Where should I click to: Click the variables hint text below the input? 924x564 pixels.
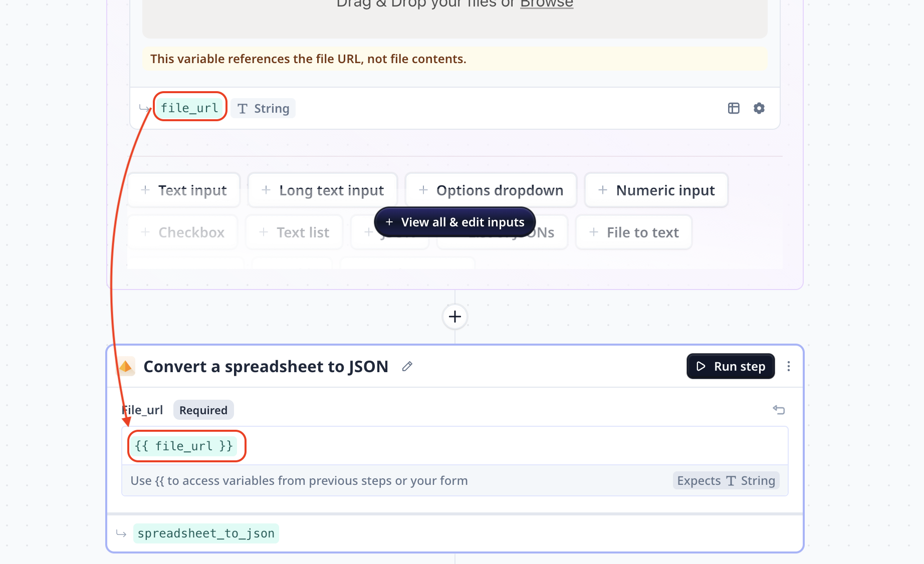coord(299,481)
